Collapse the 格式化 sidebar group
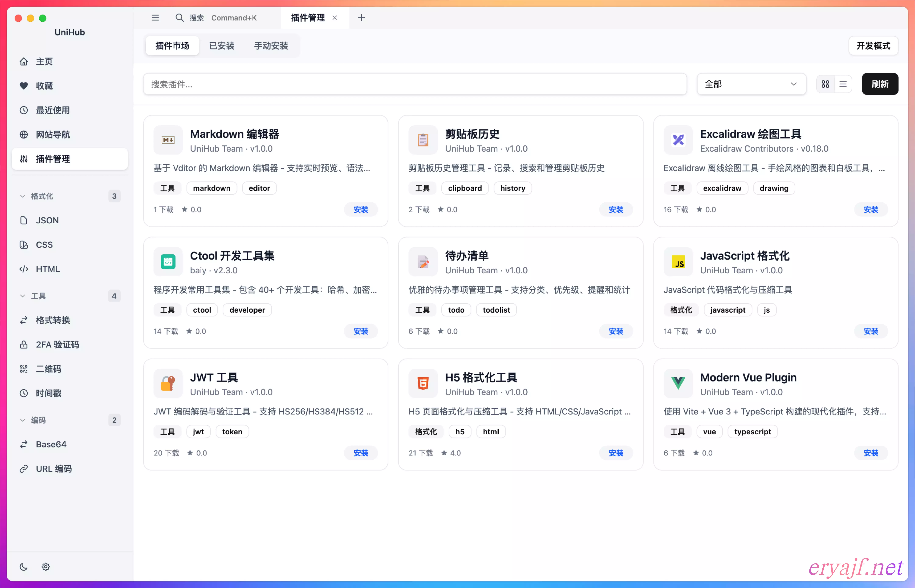 click(x=23, y=196)
